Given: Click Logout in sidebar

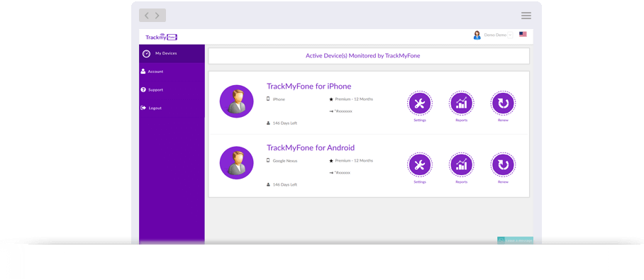Looking at the screenshot, I should click(172, 108).
